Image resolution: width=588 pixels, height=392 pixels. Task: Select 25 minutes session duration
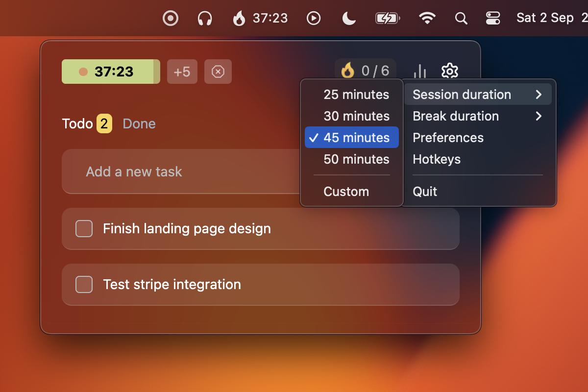[x=356, y=94]
